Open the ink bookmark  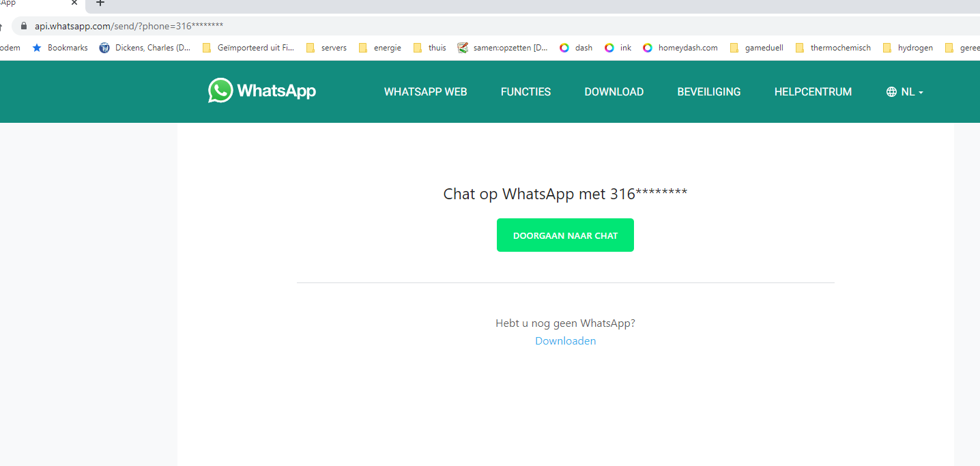[618, 48]
